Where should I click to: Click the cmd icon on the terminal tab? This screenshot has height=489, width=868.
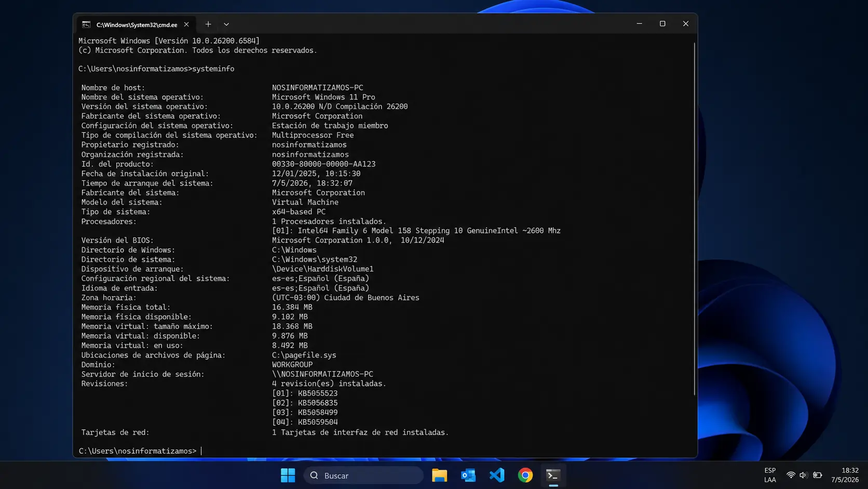(86, 24)
